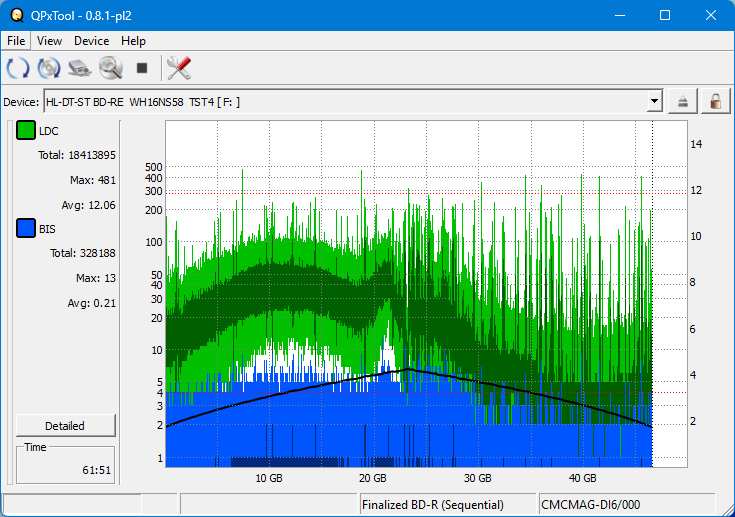The width and height of the screenshot is (735, 517).
Task: Open the Help menu
Action: click(x=133, y=41)
